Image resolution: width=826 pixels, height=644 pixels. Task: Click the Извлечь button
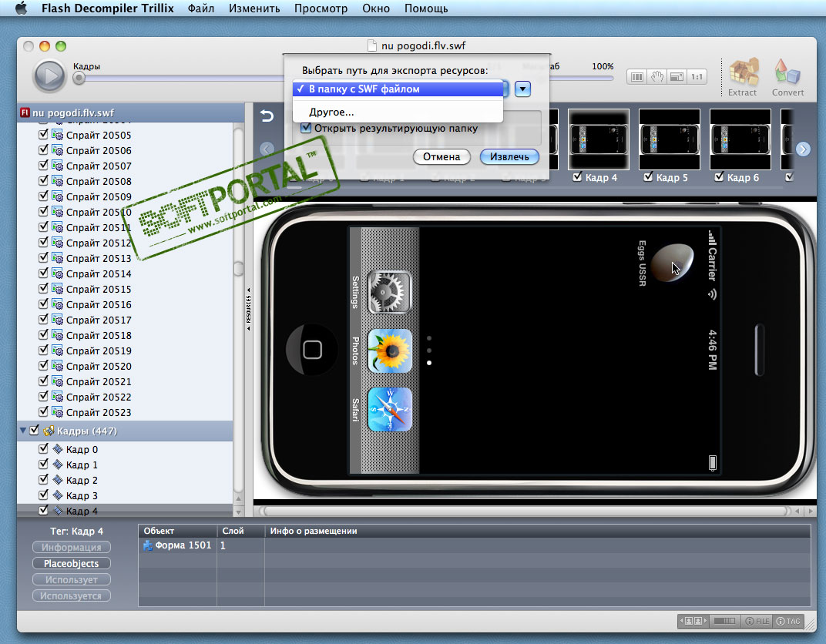(x=509, y=156)
